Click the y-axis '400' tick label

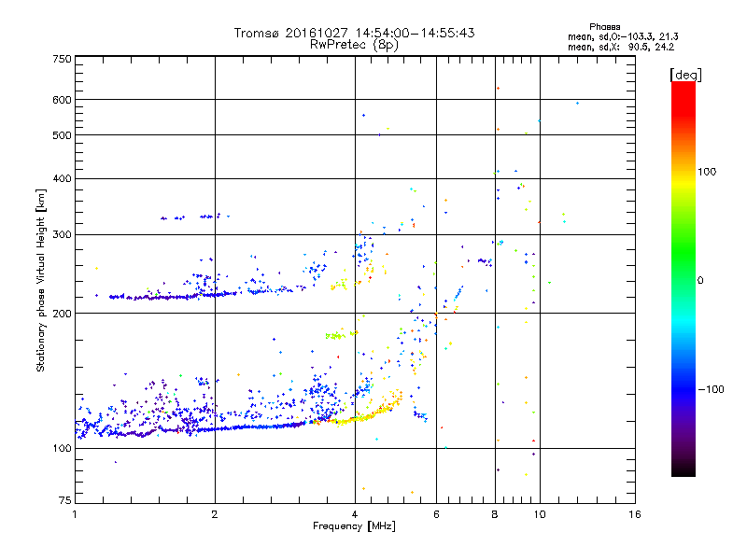[x=62, y=178]
